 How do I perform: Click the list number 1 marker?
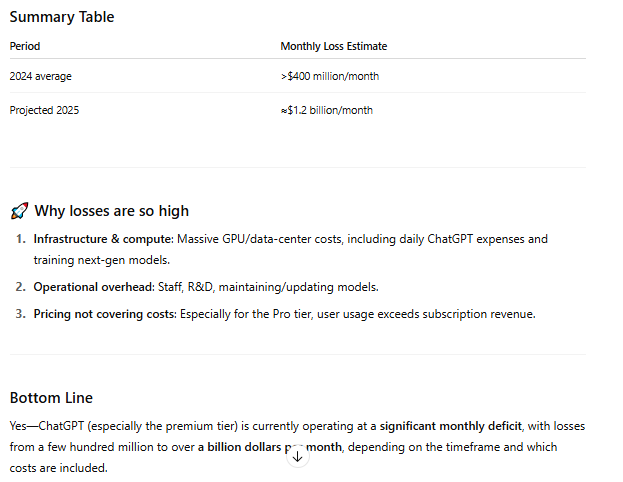coord(21,239)
